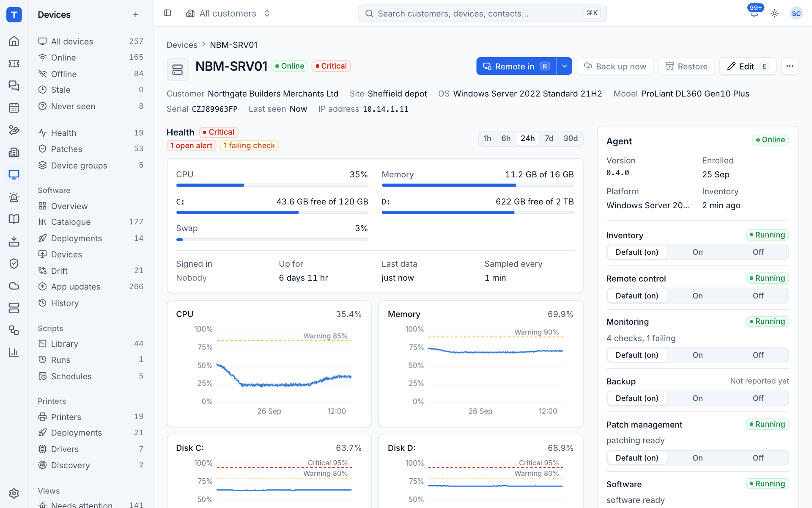The image size is (812, 508).
Task: Open the home icon in left rail
Action: coord(14,41)
